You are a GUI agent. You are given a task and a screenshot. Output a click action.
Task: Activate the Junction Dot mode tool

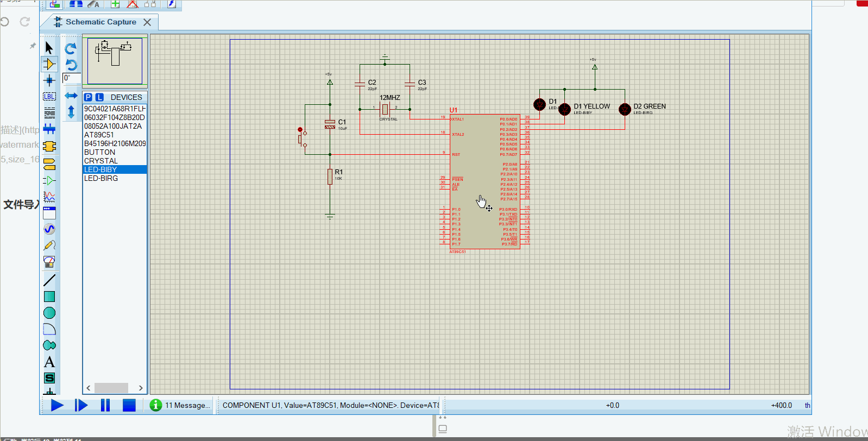[49, 80]
